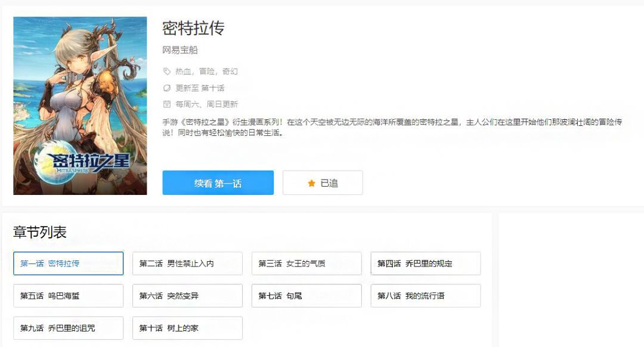Open chapter 第八话 我的流行语

tap(426, 296)
